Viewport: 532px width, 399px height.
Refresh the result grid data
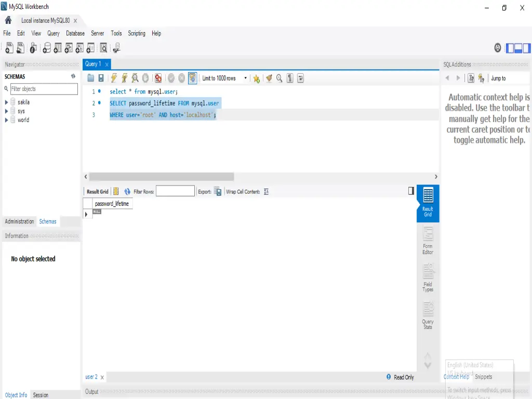pyautogui.click(x=127, y=191)
